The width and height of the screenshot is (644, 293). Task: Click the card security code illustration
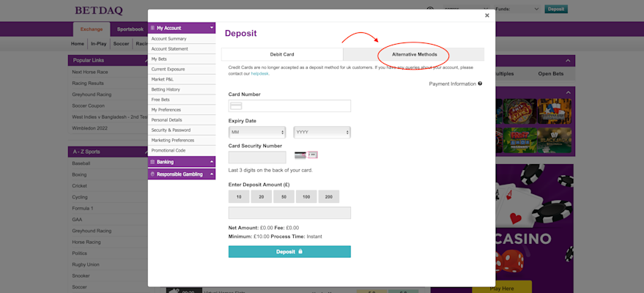pyautogui.click(x=306, y=155)
